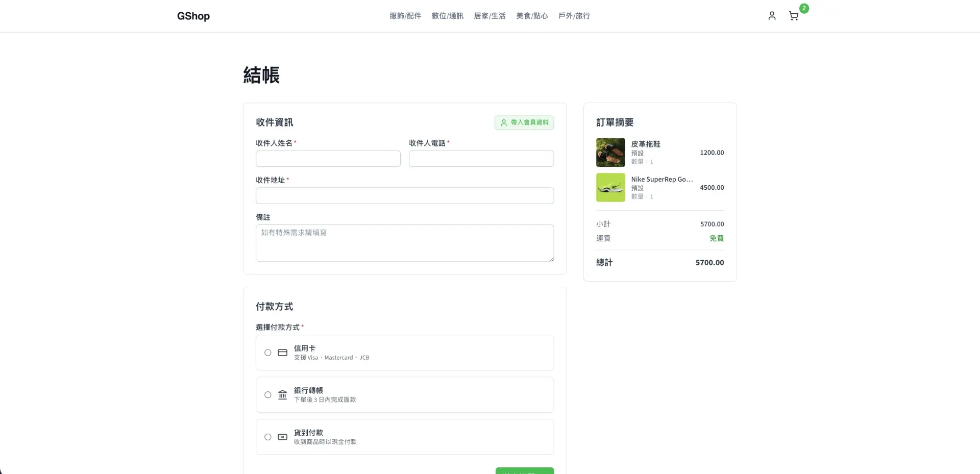The height and width of the screenshot is (474, 980).
Task: Click the GShop logo
Action: [x=193, y=16]
